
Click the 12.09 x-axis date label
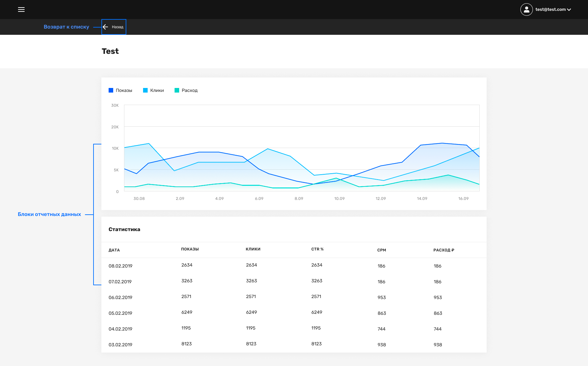point(381,199)
